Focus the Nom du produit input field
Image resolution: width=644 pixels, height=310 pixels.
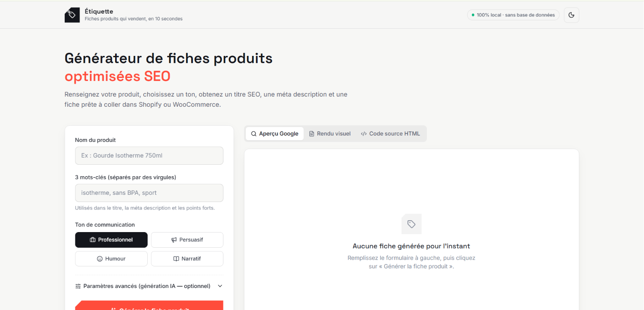pyautogui.click(x=149, y=155)
